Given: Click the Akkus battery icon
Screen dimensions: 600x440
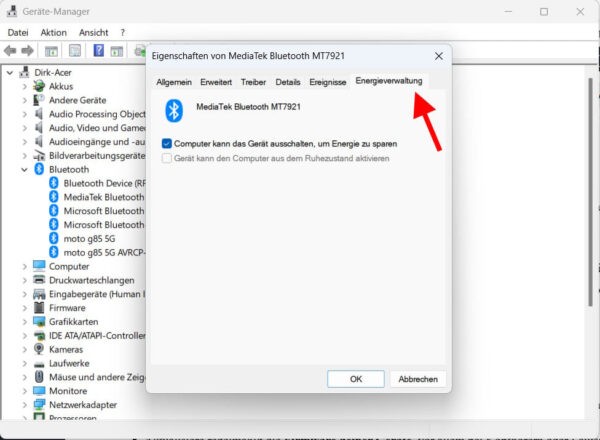Looking at the screenshot, I should point(39,86).
